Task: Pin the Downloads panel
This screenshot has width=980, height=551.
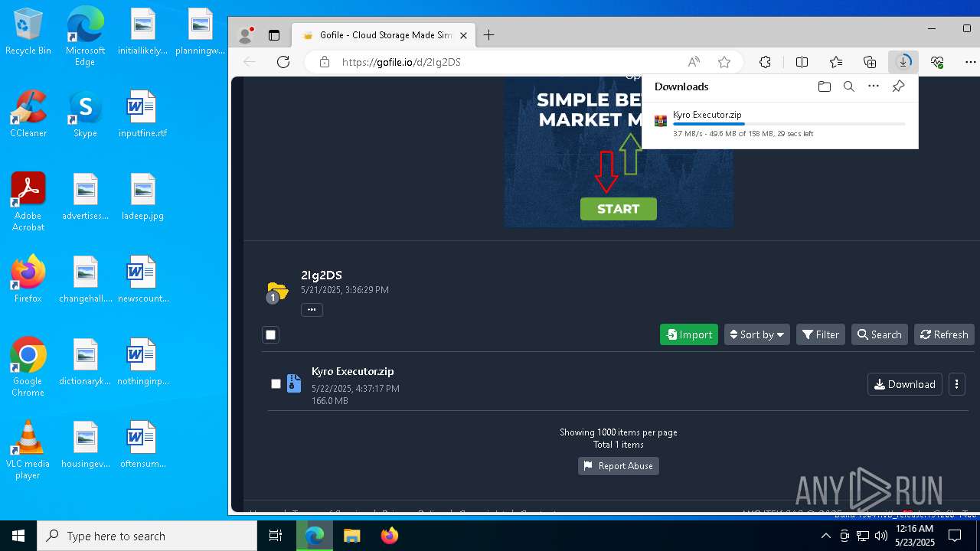Action: 898,86
